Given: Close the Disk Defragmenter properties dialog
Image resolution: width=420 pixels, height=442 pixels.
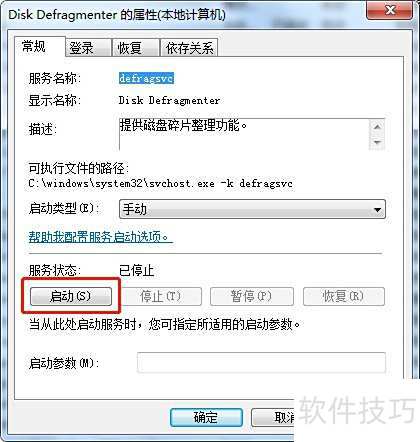Looking at the screenshot, I should (389, 11).
